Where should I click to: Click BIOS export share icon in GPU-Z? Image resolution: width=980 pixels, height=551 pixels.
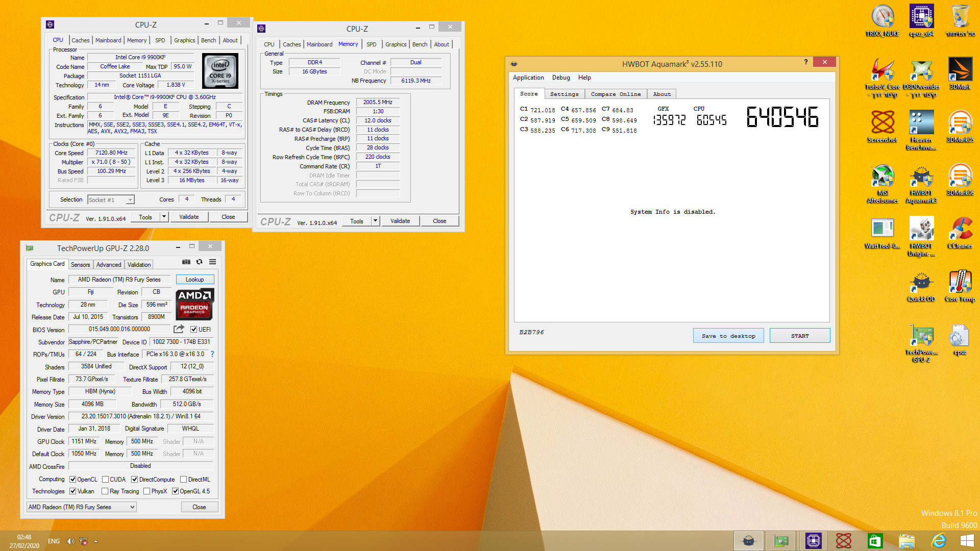coord(179,329)
